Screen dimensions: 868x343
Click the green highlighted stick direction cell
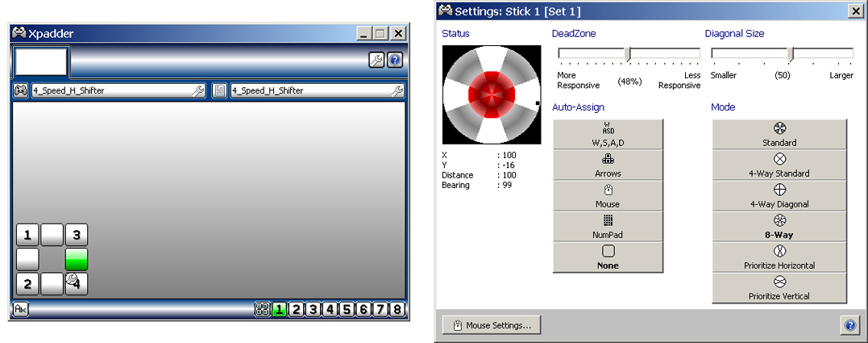[77, 259]
